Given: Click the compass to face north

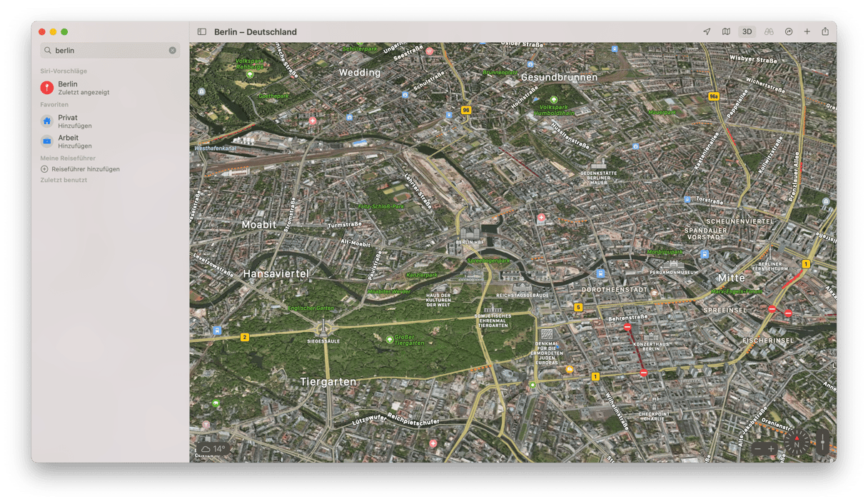Looking at the screenshot, I should pyautogui.click(x=797, y=443).
